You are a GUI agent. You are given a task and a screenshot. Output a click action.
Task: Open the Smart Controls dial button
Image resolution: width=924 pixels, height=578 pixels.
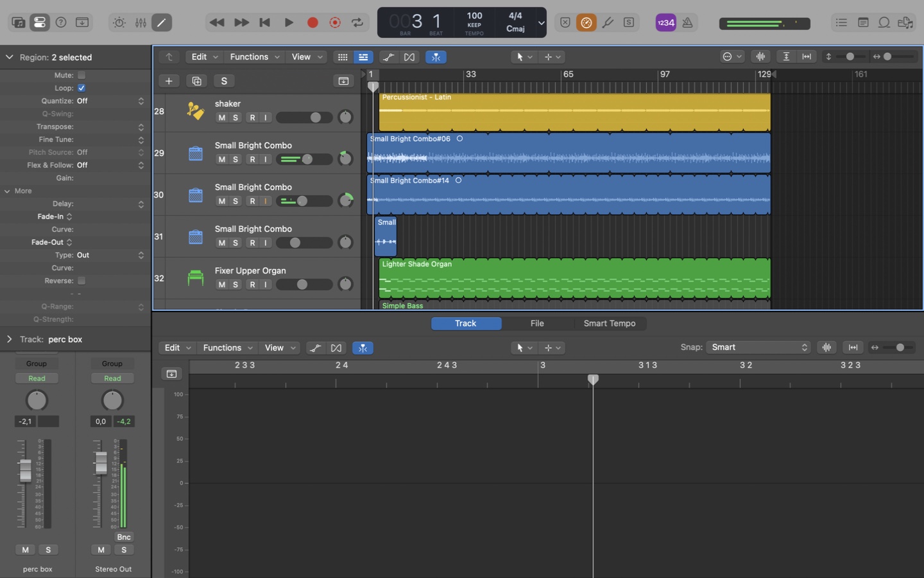(x=119, y=22)
